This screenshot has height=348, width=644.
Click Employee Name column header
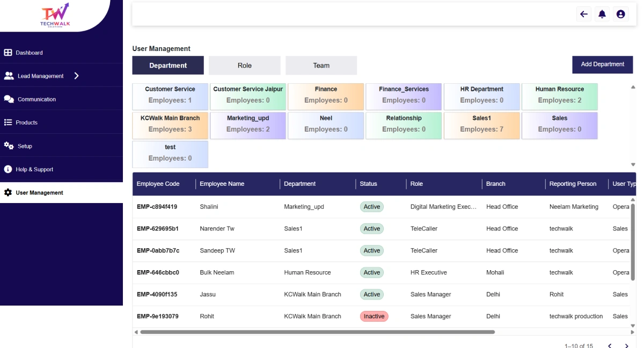pyautogui.click(x=222, y=184)
